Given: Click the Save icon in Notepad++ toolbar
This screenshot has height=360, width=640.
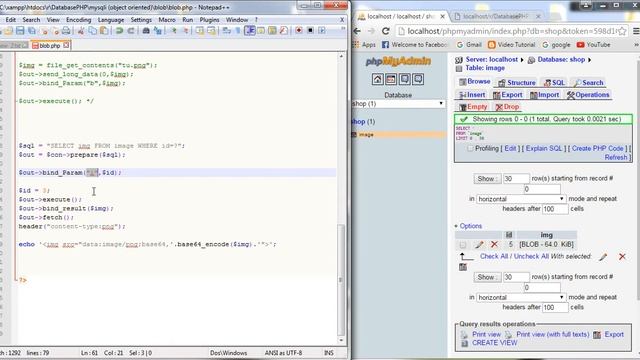Looking at the screenshot, I should [20, 31].
